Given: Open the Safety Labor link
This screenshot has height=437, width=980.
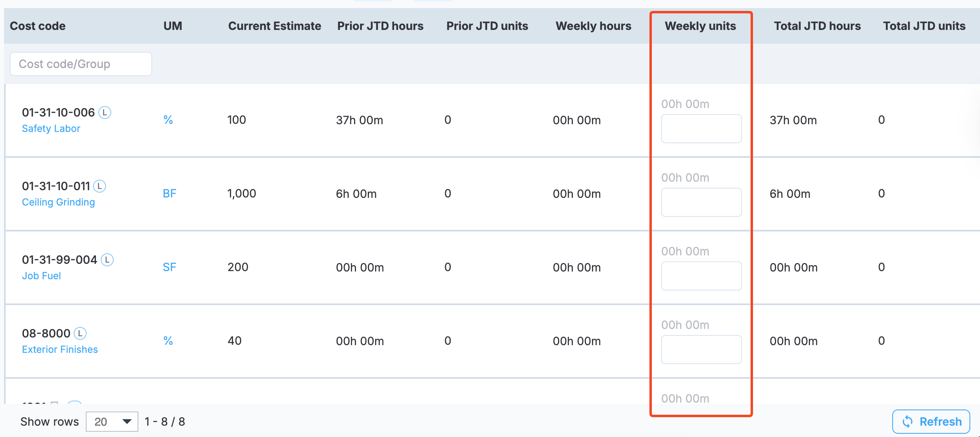Looking at the screenshot, I should coord(51,128).
